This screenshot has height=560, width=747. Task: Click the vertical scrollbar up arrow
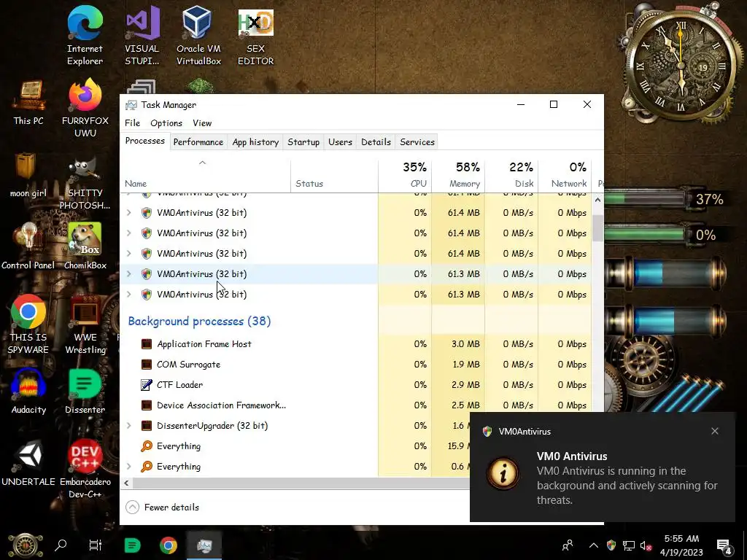(x=597, y=201)
